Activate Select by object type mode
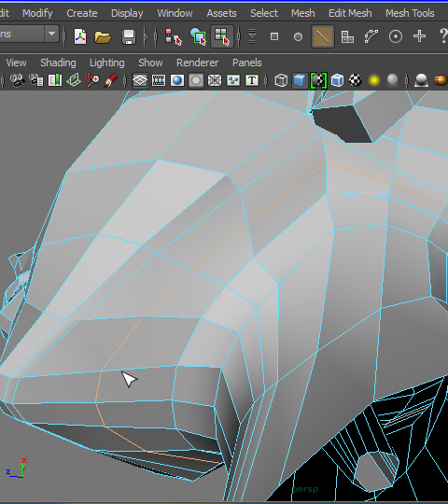Image resolution: width=448 pixels, height=504 pixels. tap(198, 36)
